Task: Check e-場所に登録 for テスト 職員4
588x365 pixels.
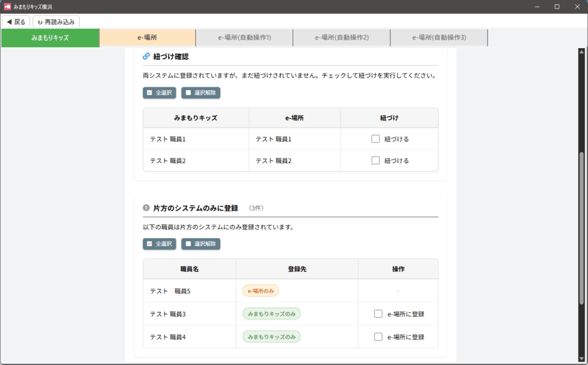Action: pyautogui.click(x=378, y=337)
